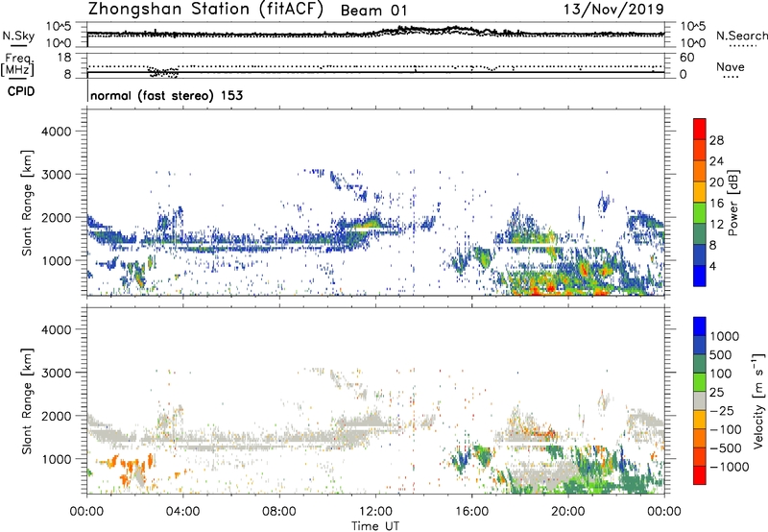The width and height of the screenshot is (768, 532).
Task: Click the '-1000' velocity colorbar tick
Action: tap(729, 467)
